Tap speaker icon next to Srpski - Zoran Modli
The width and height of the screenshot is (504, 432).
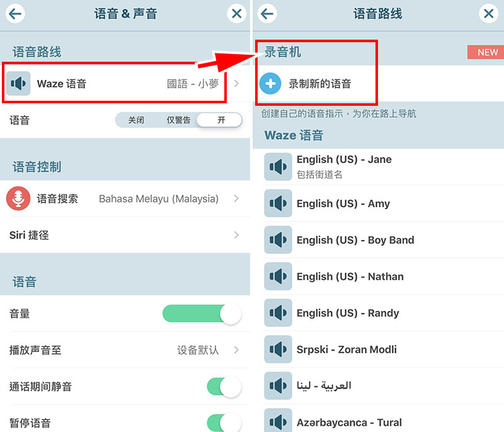278,349
